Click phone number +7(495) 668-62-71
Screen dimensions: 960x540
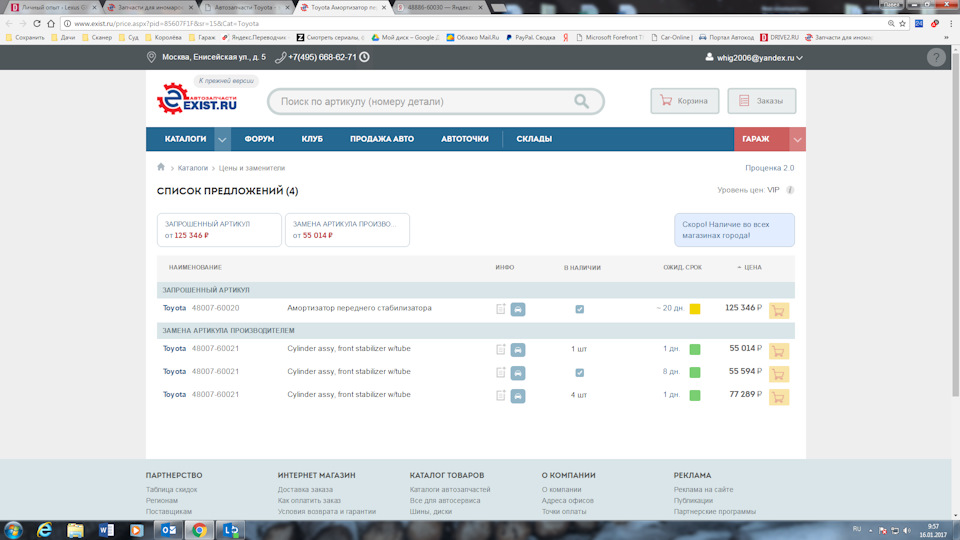pos(322,57)
